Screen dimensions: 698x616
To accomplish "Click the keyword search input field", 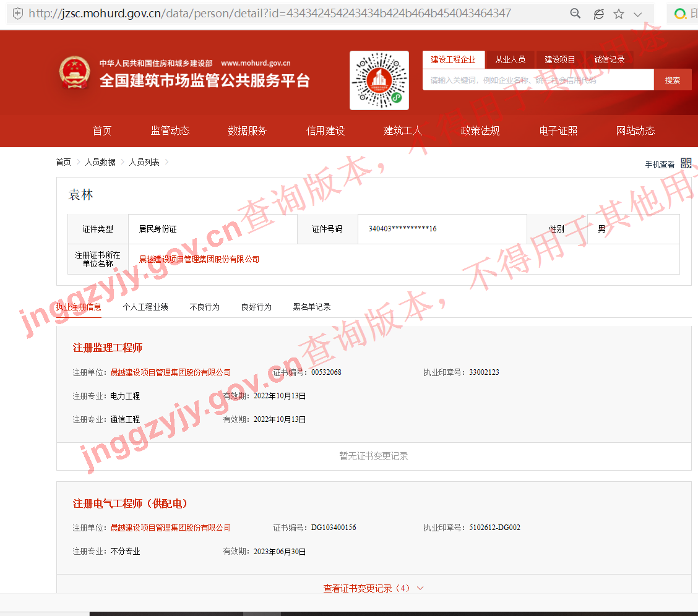I will click(537, 80).
